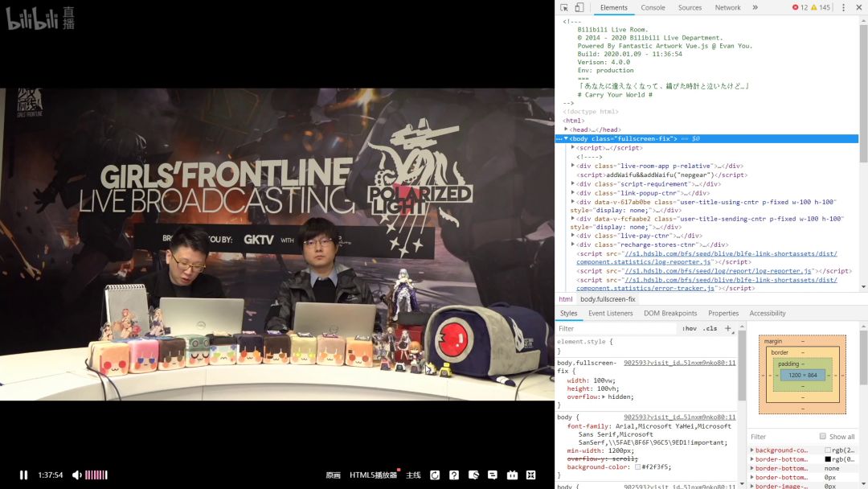Reload the stream with the refresh icon
The height and width of the screenshot is (489, 868).
tap(435, 475)
